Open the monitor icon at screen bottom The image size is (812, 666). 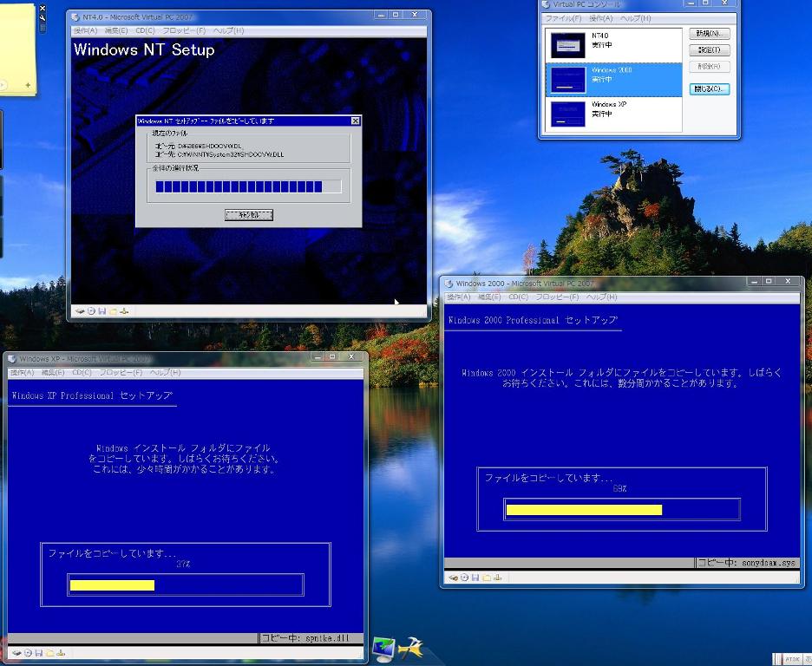[383, 649]
